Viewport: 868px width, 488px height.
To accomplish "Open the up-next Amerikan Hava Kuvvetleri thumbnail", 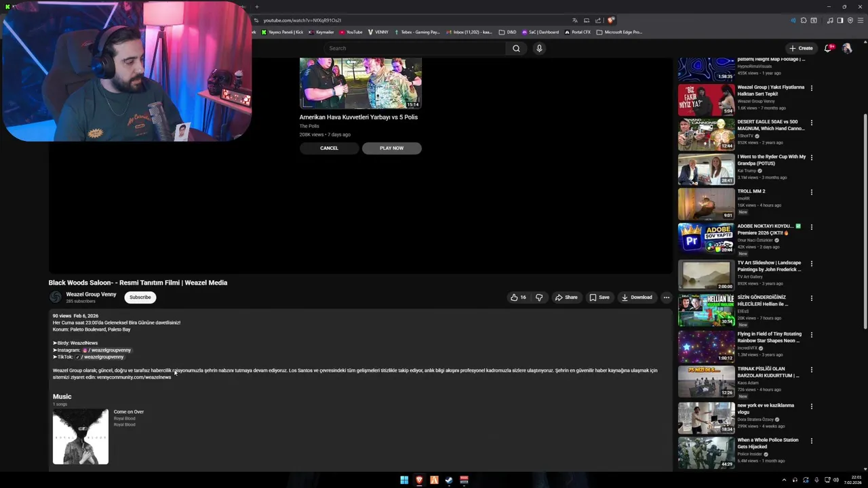I will [x=361, y=83].
